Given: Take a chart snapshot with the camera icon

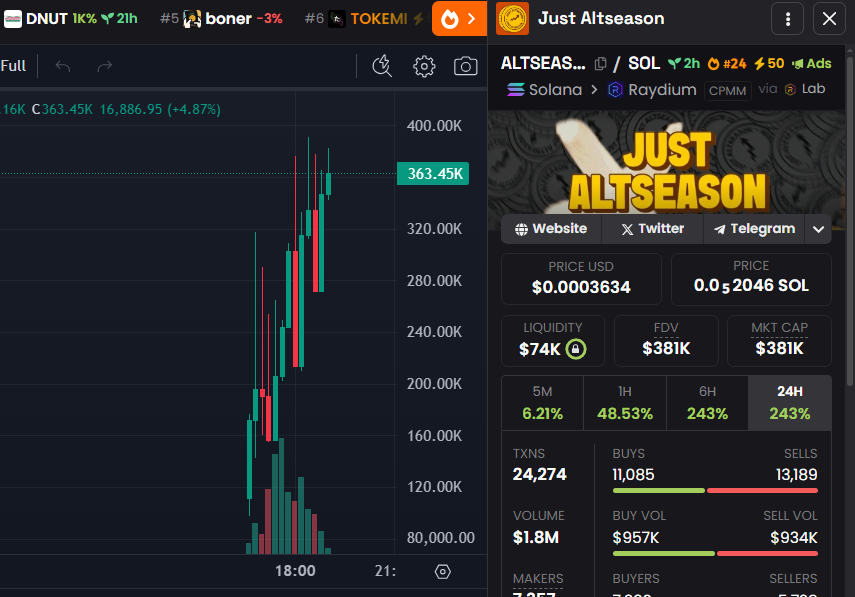Looking at the screenshot, I should pos(465,67).
